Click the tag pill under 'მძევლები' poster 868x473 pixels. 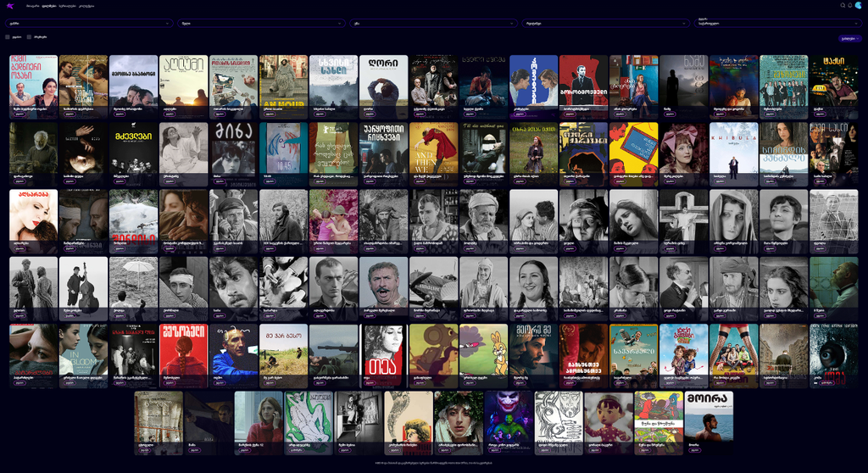pos(120,181)
